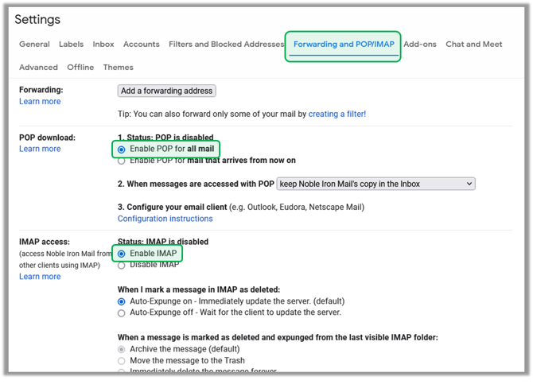Open the General settings tab
533x392 pixels.
[34, 45]
